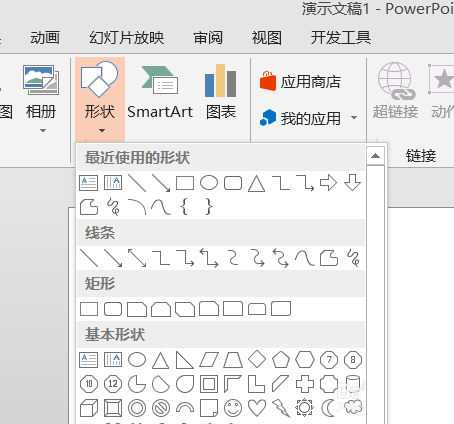The height and width of the screenshot is (424, 454).
Task: Switch to the 动画 tab
Action: pyautogui.click(x=45, y=38)
